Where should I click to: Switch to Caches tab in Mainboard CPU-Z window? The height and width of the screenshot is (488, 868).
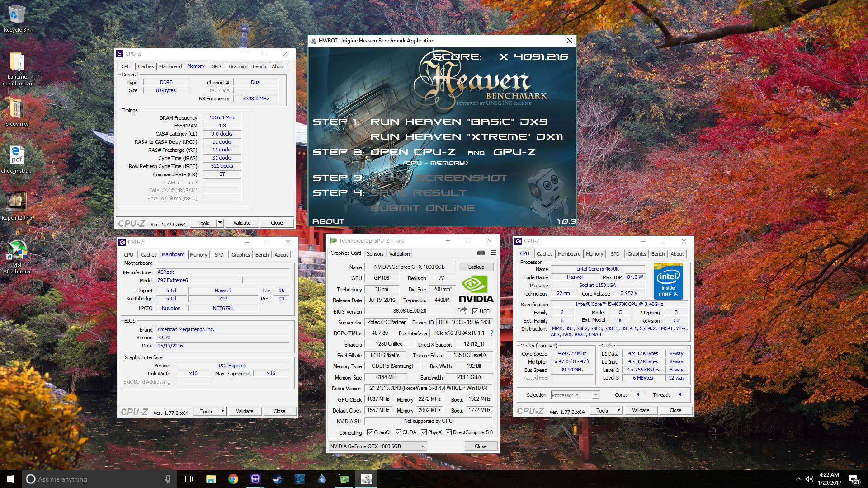click(148, 255)
